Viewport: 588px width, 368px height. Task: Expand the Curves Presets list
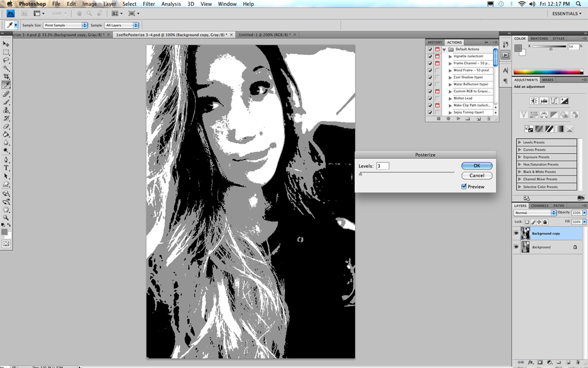[519, 150]
